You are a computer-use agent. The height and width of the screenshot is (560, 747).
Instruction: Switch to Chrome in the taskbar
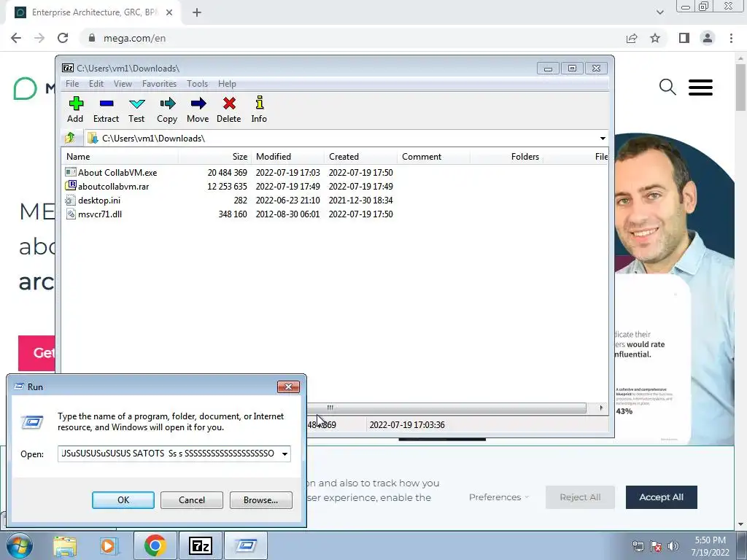[x=155, y=545]
